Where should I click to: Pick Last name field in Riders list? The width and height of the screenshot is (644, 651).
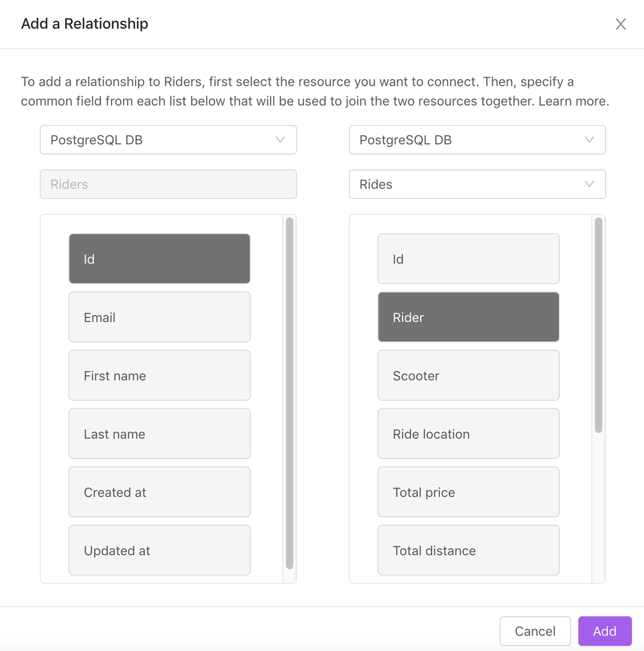click(x=159, y=434)
